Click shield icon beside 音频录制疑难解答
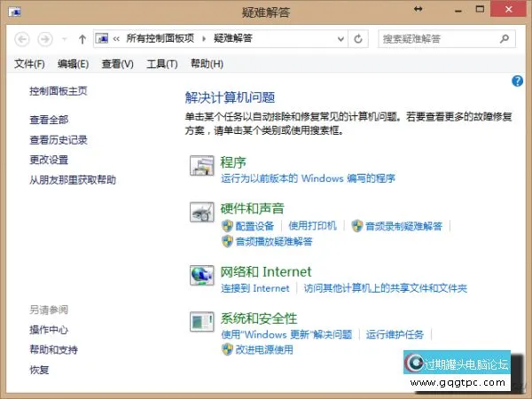532x399 pixels. tap(357, 226)
